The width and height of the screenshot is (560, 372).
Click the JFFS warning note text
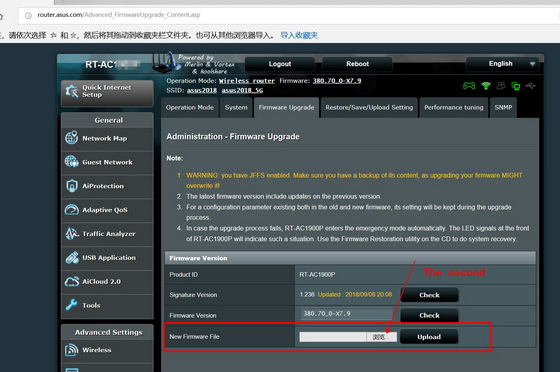point(354,180)
